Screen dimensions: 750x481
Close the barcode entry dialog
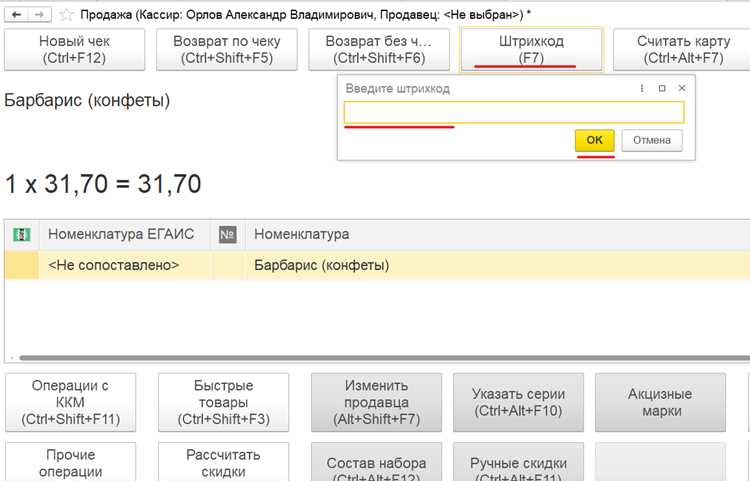coord(682,88)
